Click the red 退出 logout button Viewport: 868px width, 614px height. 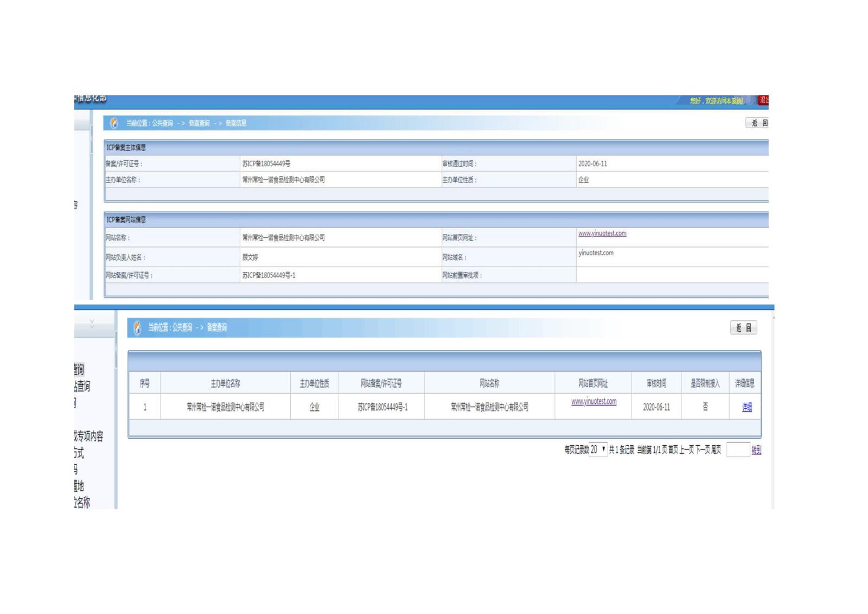coord(763,100)
